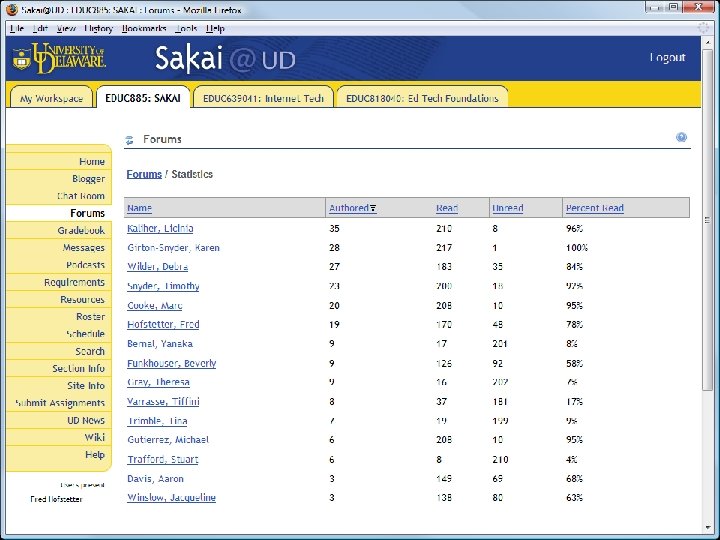
Task: Click the page vertical scrollbar thumb
Action: click(707, 219)
